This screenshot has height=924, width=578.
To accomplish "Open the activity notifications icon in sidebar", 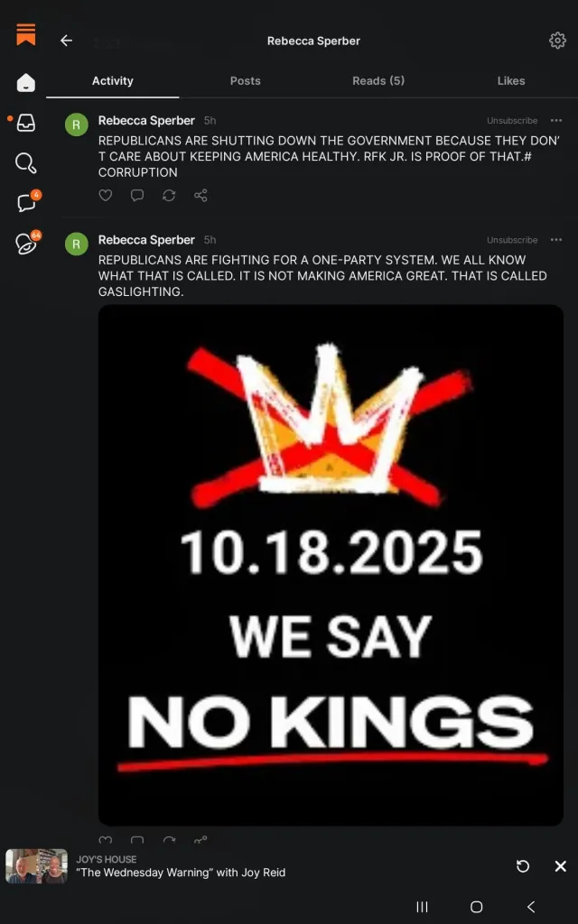I will tap(26, 244).
